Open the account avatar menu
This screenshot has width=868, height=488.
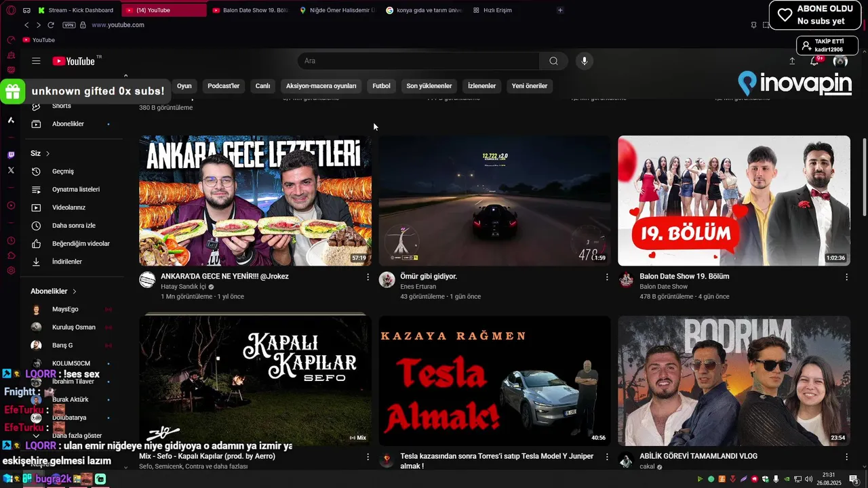(x=840, y=61)
